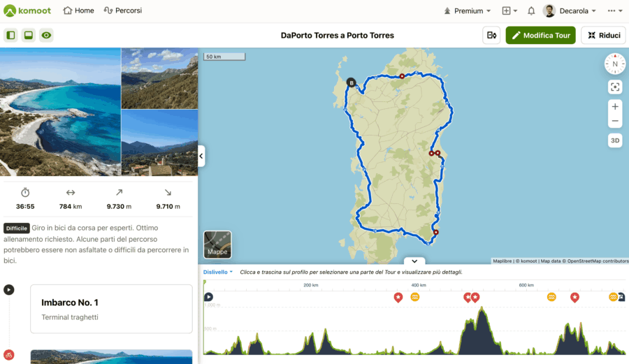Open the Percorsi menu item
This screenshot has height=364, width=629.
pyautogui.click(x=123, y=11)
